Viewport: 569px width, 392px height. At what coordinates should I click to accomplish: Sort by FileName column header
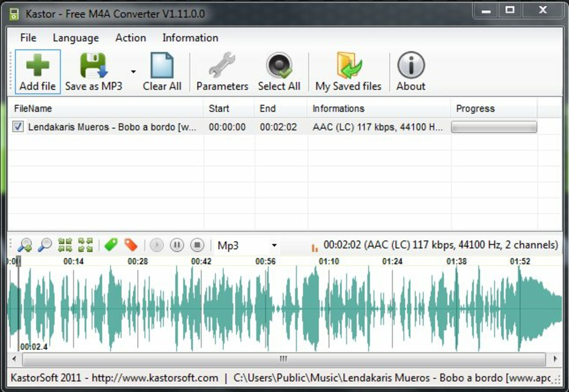point(105,108)
